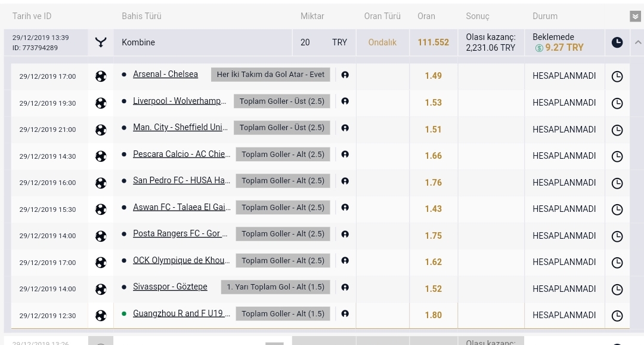Click the clock status icon for Man. City row
Image resolution: width=644 pixels, height=345 pixels.
[617, 130]
